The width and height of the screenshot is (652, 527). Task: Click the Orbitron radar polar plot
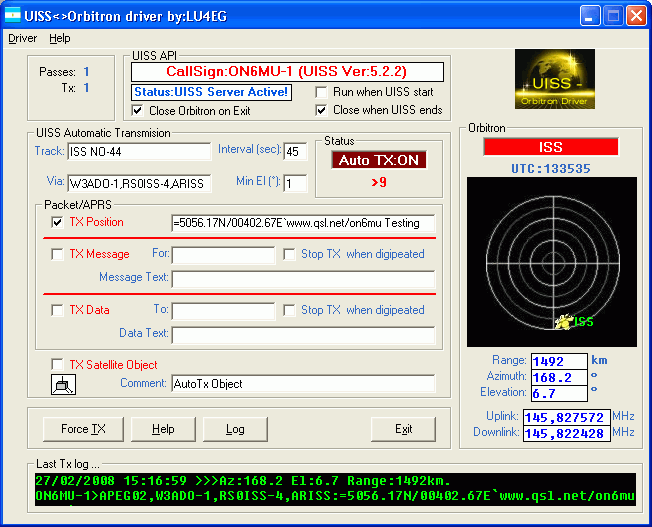click(x=552, y=262)
